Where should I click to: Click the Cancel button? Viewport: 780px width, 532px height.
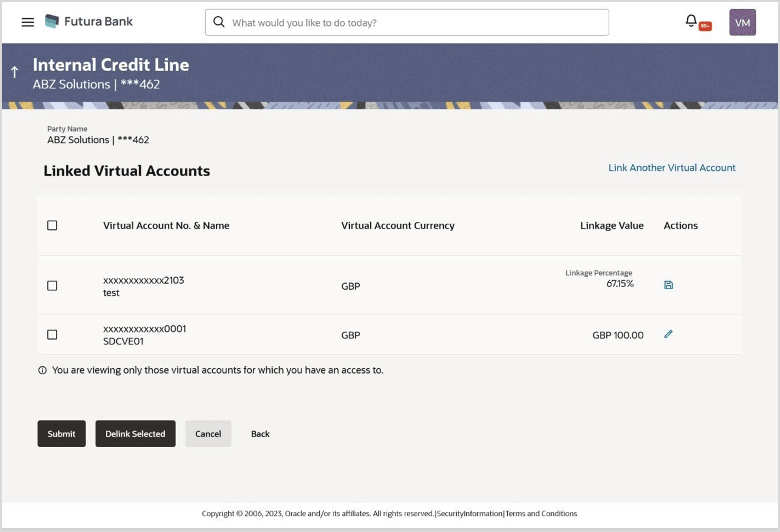(x=208, y=434)
